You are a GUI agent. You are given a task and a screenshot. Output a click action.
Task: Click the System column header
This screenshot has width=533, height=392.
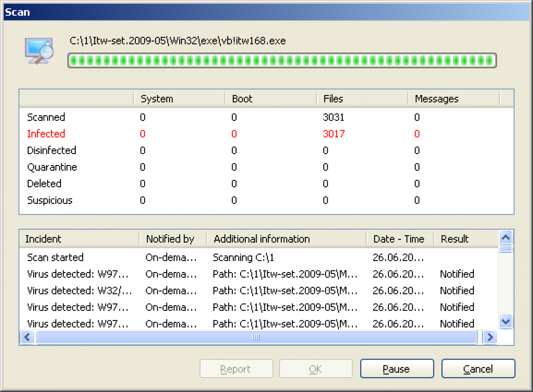[x=179, y=99]
